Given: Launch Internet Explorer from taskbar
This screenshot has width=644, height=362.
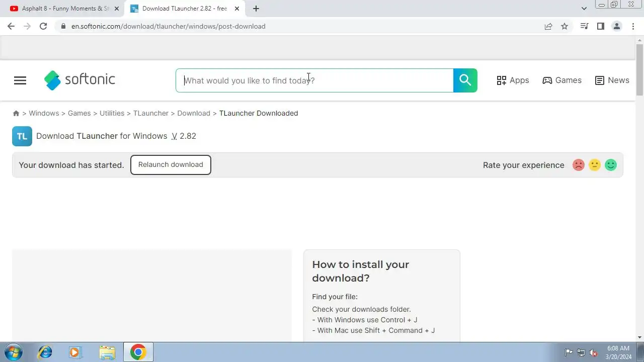Looking at the screenshot, I should 45,352.
